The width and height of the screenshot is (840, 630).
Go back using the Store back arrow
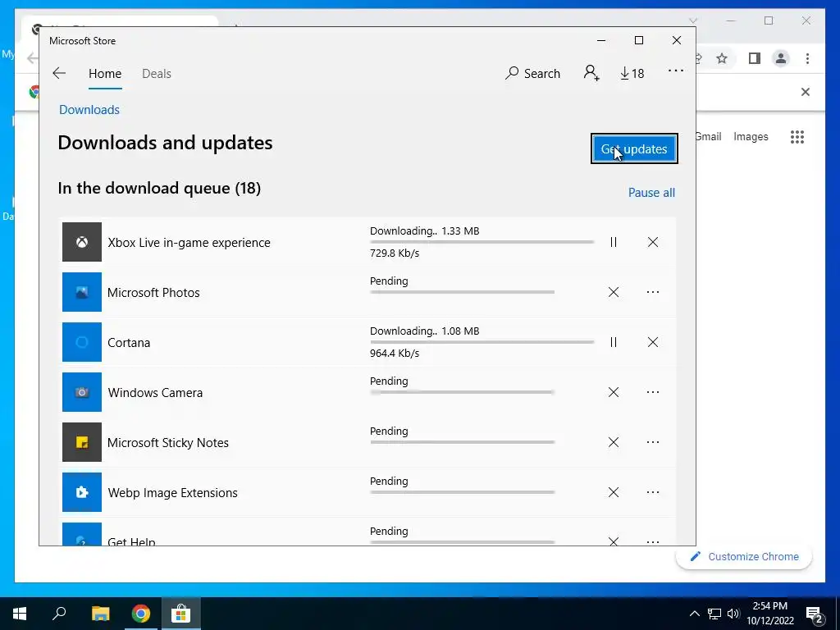(59, 73)
